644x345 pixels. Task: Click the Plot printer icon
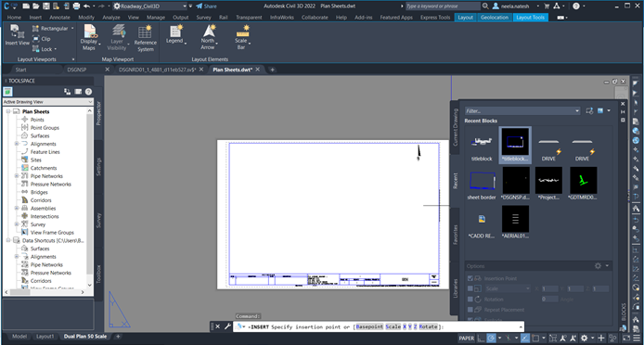(x=76, y=6)
